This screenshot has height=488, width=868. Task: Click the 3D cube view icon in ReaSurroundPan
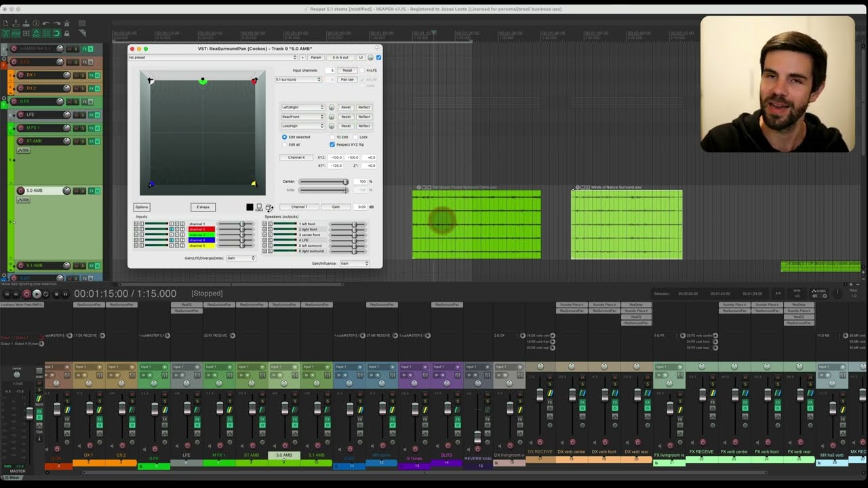tap(269, 207)
